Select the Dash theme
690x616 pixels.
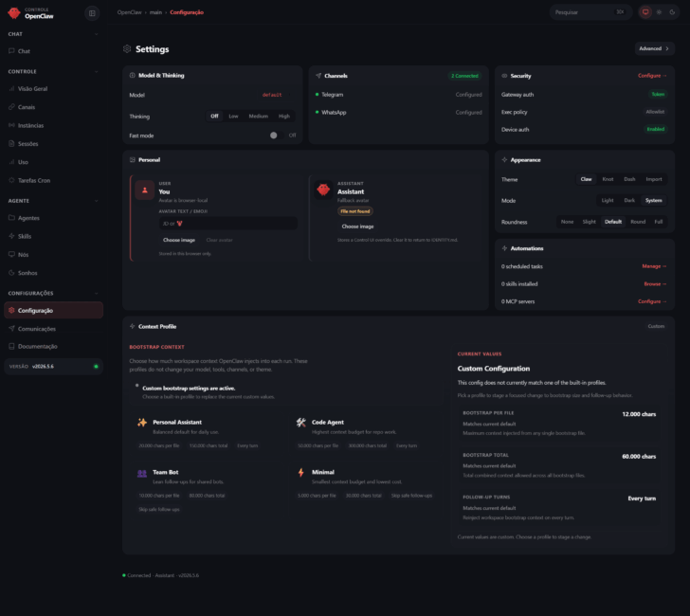[x=629, y=179]
